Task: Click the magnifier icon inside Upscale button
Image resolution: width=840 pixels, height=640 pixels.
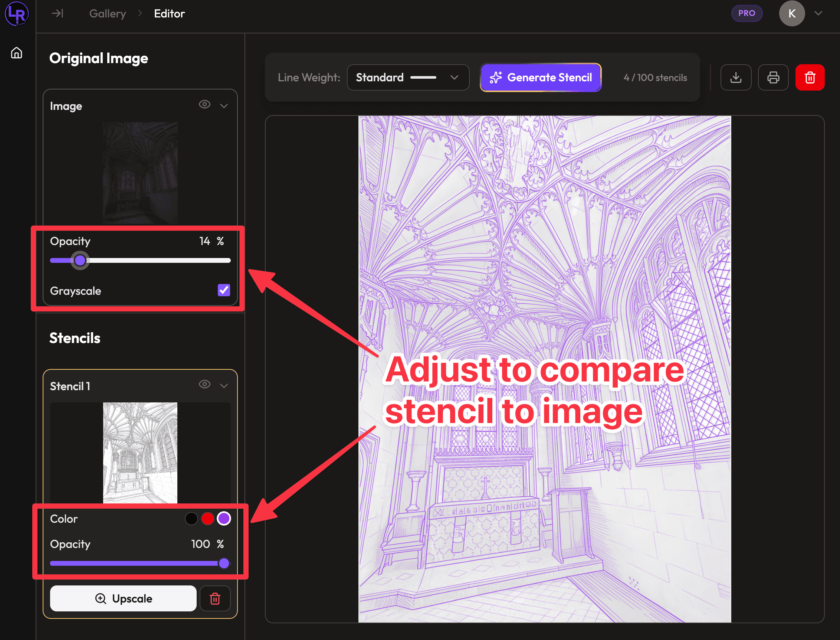Action: (x=100, y=598)
